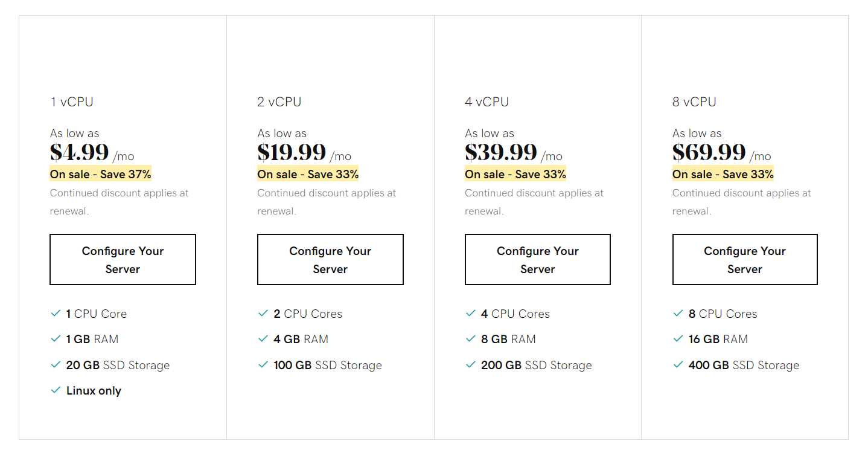Click the $4.99 per month price

[x=92, y=152]
